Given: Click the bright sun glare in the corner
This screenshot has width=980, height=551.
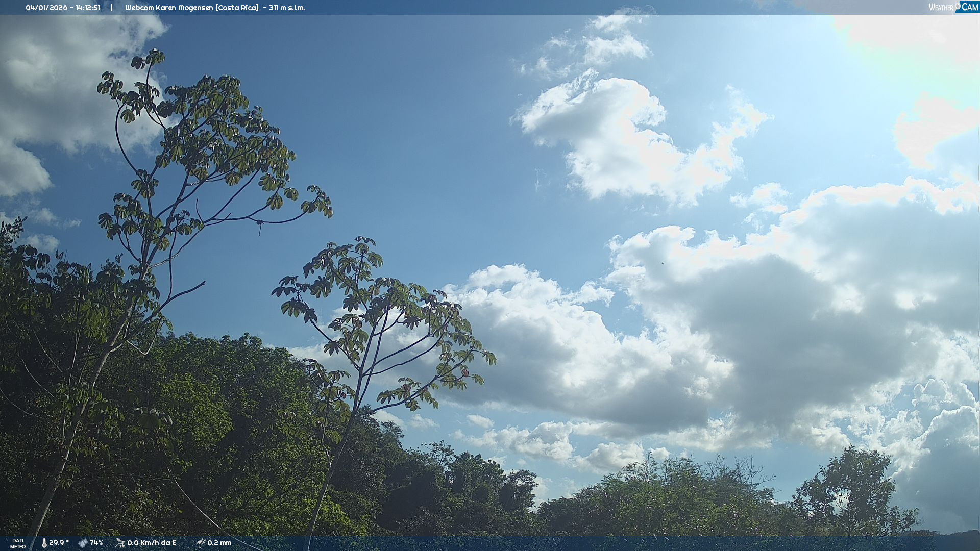Looking at the screenshot, I should point(919,46).
